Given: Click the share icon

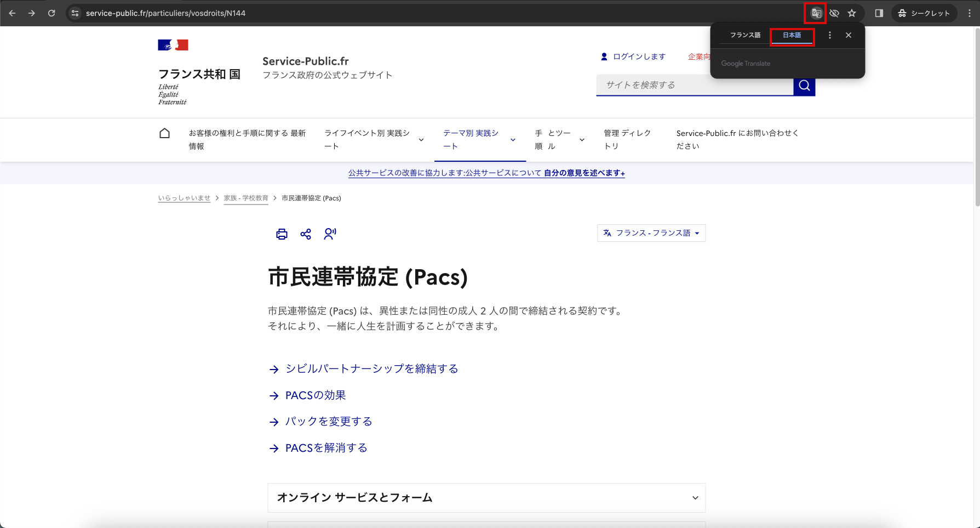Looking at the screenshot, I should [x=306, y=234].
